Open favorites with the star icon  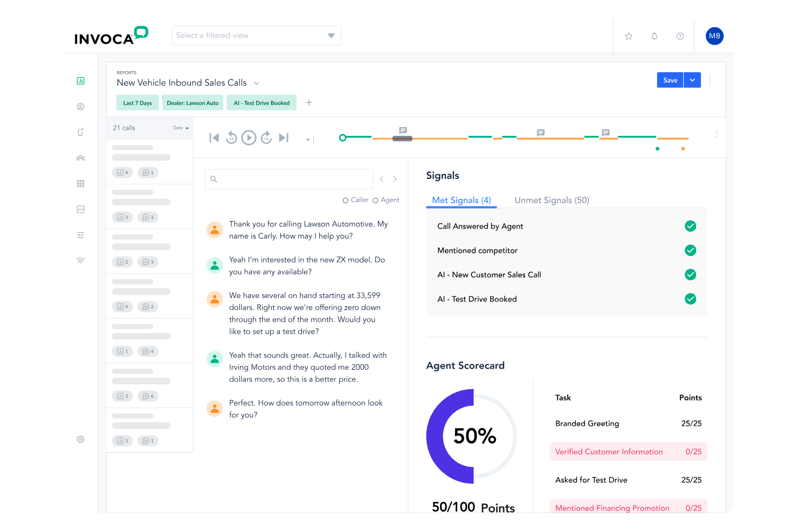point(628,36)
